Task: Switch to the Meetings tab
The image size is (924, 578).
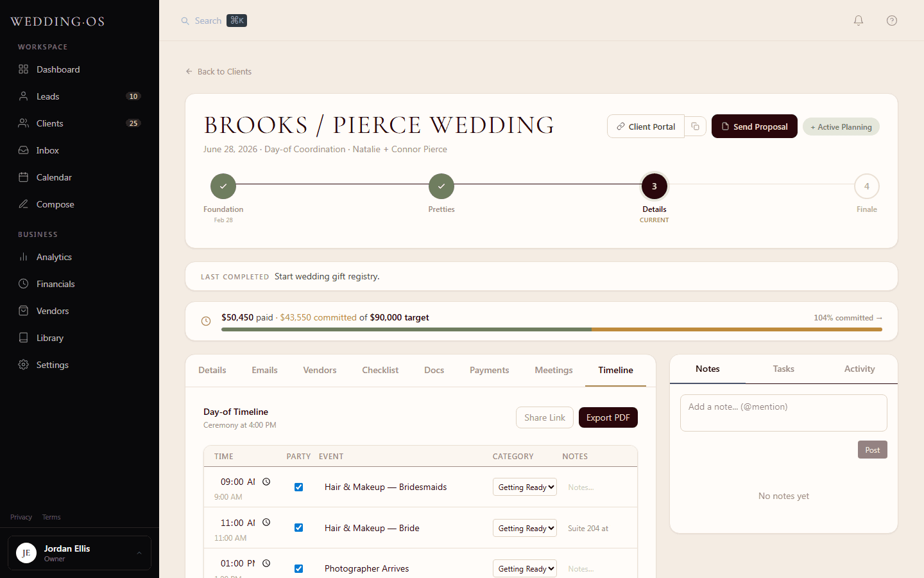Action: tap(554, 370)
